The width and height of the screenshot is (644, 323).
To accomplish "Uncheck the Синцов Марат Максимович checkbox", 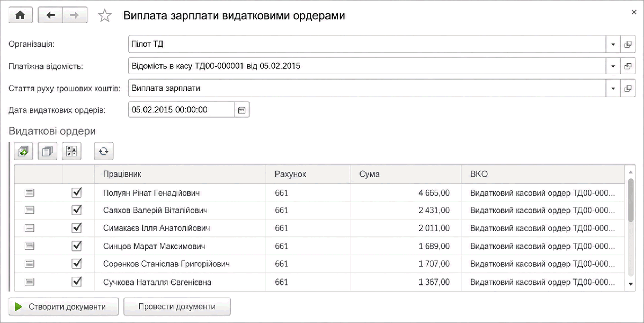I will pos(77,246).
